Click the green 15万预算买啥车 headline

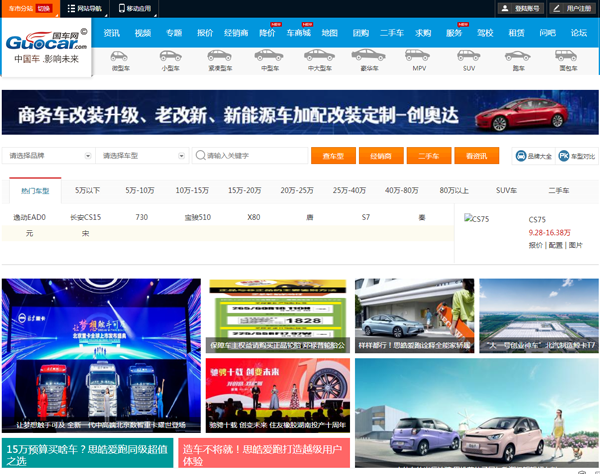[x=87, y=453]
